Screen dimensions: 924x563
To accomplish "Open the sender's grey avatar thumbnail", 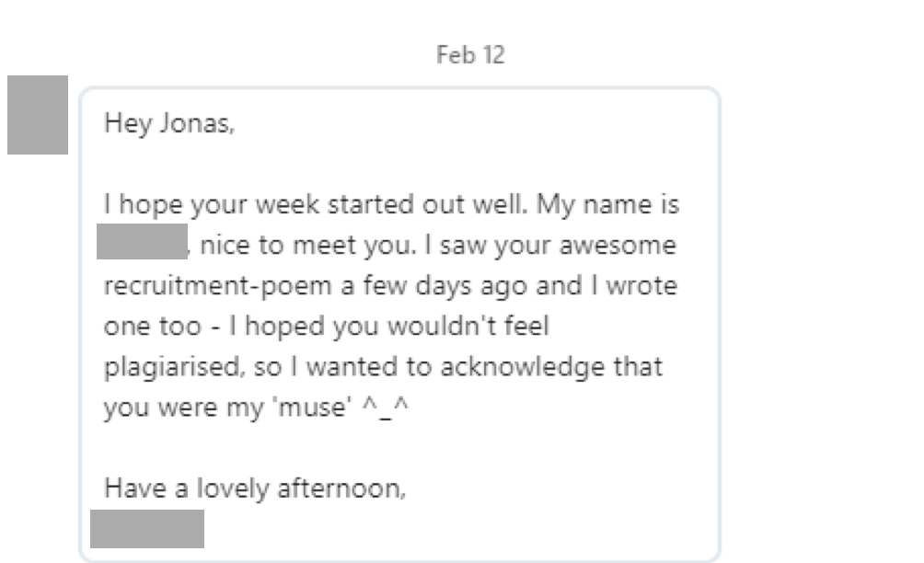I will coord(38,115).
